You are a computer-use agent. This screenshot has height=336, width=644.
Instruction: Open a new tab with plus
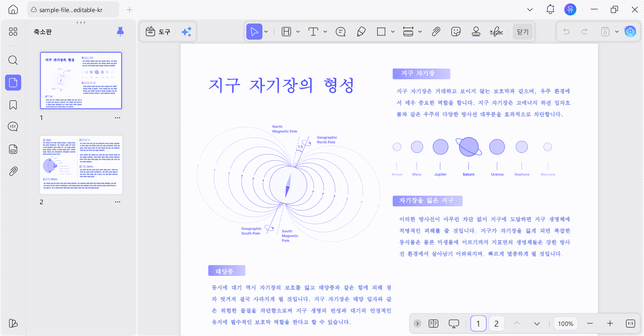[x=129, y=10]
